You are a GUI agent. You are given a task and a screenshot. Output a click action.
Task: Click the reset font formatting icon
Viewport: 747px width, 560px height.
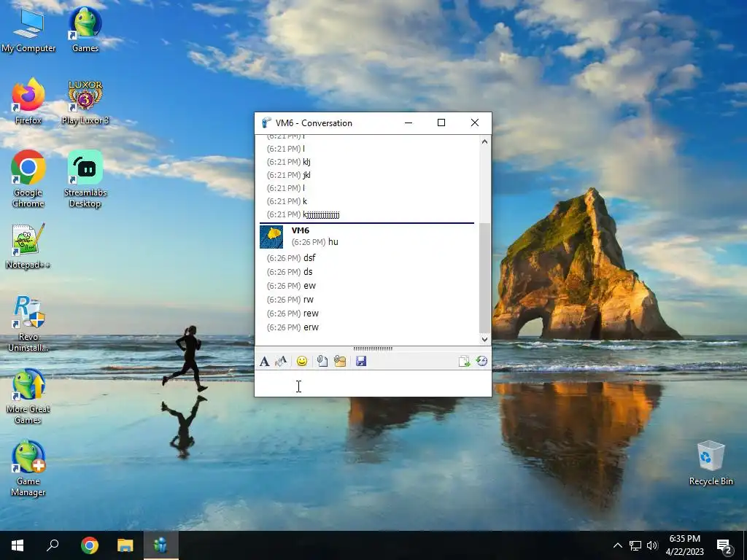pyautogui.click(x=282, y=362)
